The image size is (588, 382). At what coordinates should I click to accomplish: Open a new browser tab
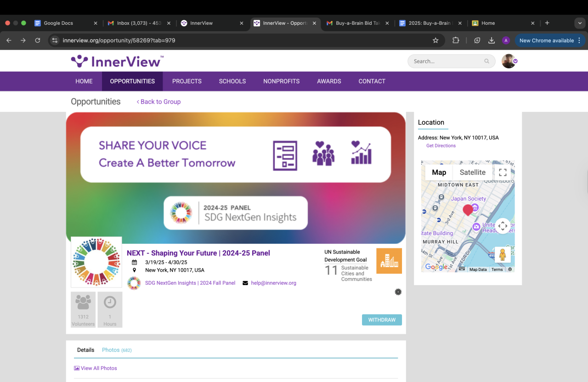[x=547, y=23]
